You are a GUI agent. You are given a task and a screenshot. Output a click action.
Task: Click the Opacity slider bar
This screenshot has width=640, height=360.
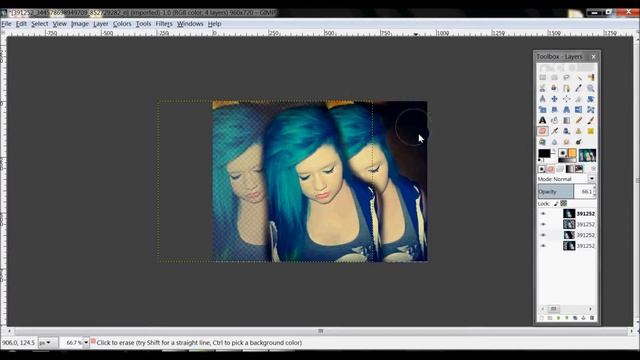pyautogui.click(x=567, y=191)
